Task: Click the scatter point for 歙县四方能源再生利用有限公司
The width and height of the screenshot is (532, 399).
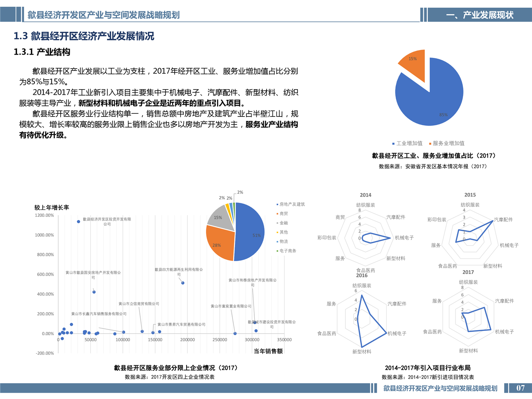Action: coord(183,283)
